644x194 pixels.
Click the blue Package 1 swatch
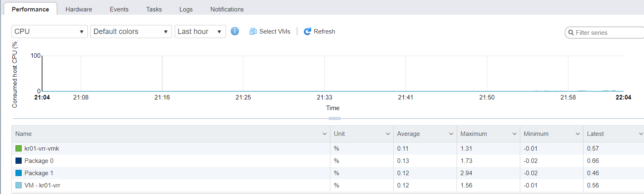click(18, 173)
